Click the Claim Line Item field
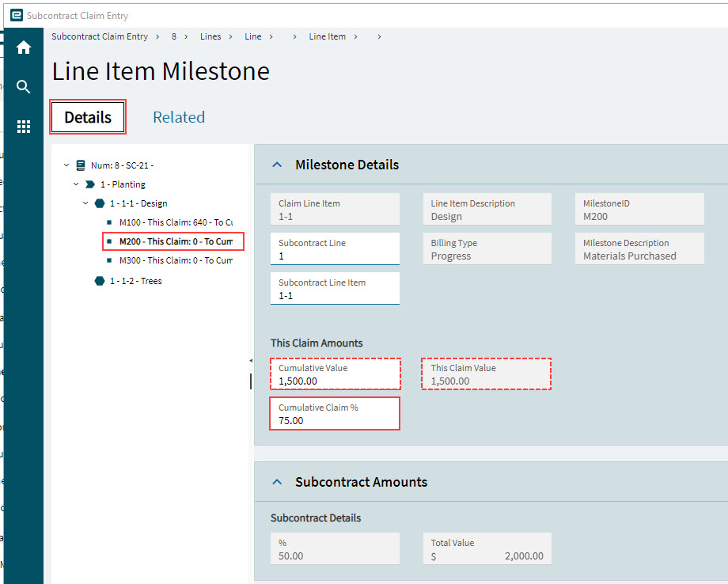This screenshot has height=584, width=728. (335, 210)
